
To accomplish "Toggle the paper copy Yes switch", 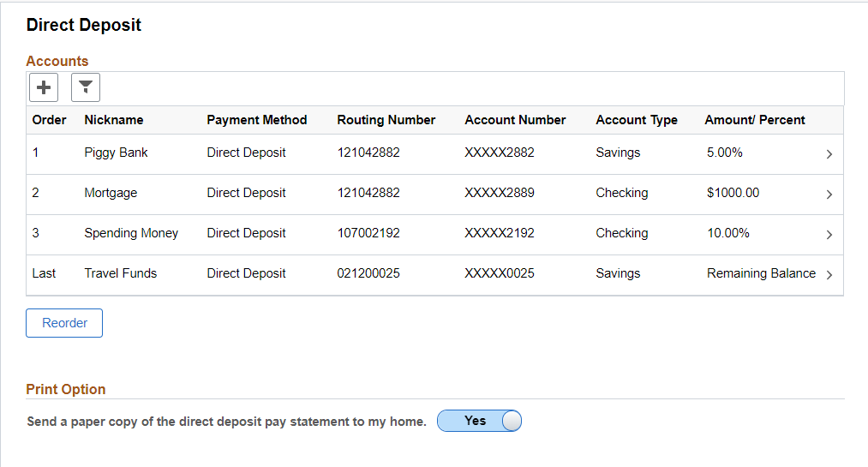I will [479, 421].
